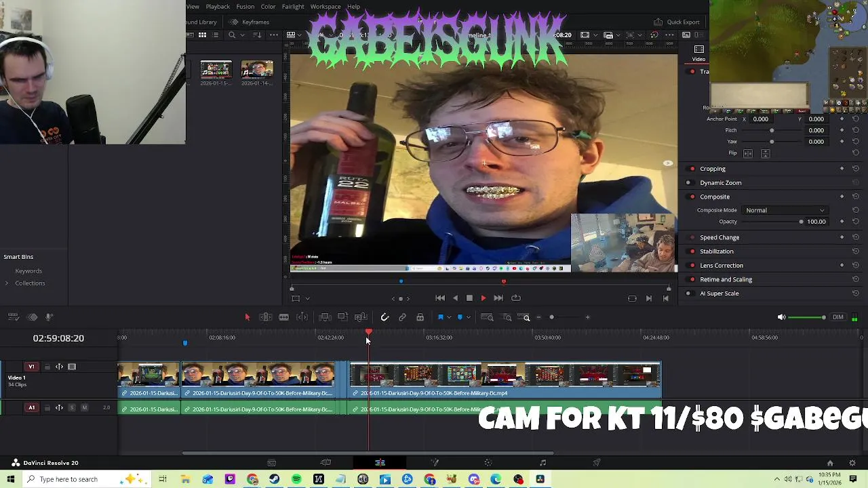The width and height of the screenshot is (868, 488).
Task: Open the Edit page icon
Action: 380,463
